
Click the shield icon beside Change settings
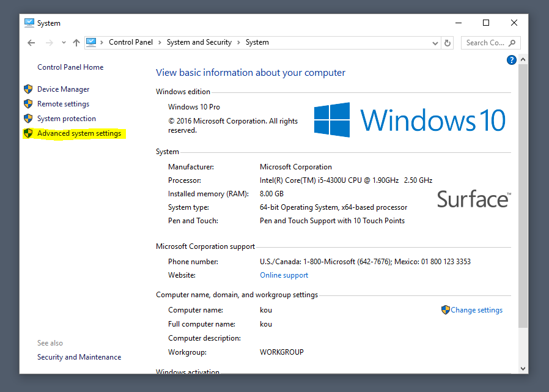click(x=445, y=309)
